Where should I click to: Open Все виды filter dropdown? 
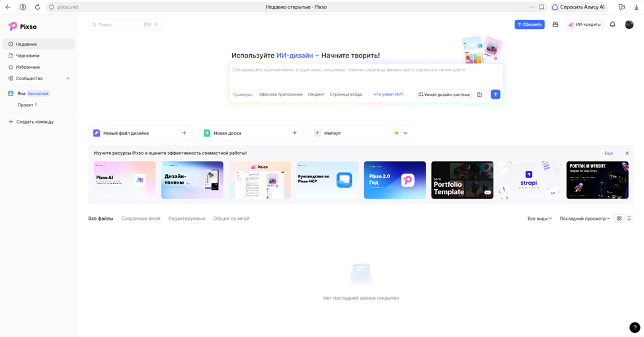tap(540, 218)
